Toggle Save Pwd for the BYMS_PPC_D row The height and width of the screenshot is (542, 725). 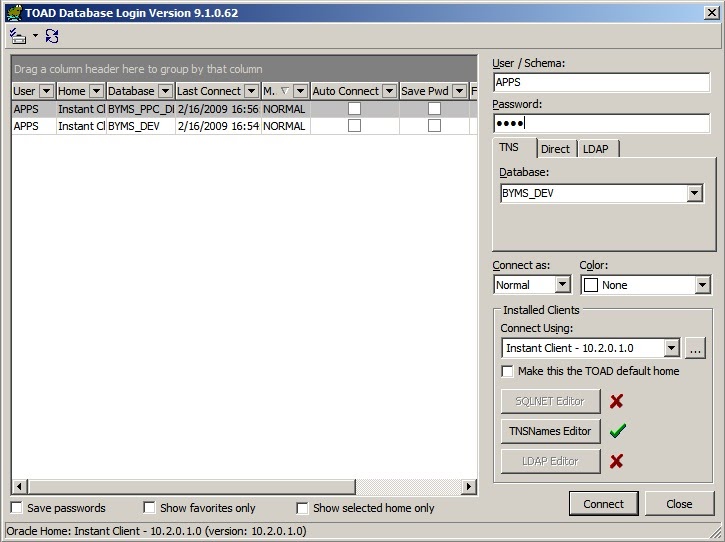coord(434,108)
